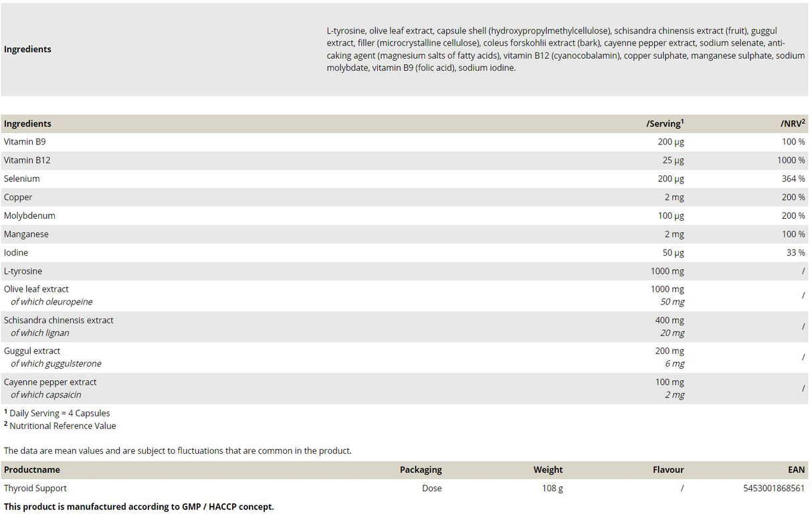Click the Packaging column header
This screenshot has height=514, width=812.
(x=421, y=469)
